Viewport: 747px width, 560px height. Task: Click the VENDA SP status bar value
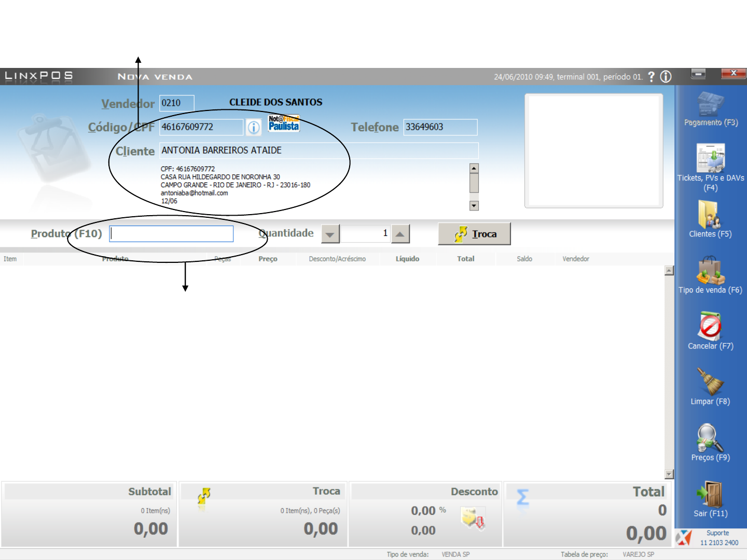click(x=455, y=554)
